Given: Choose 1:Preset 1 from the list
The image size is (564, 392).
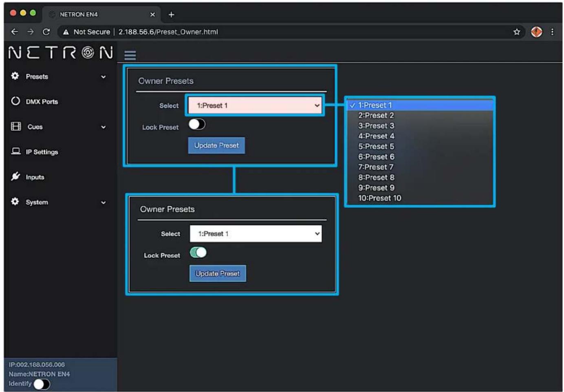Looking at the screenshot, I should pos(420,105).
